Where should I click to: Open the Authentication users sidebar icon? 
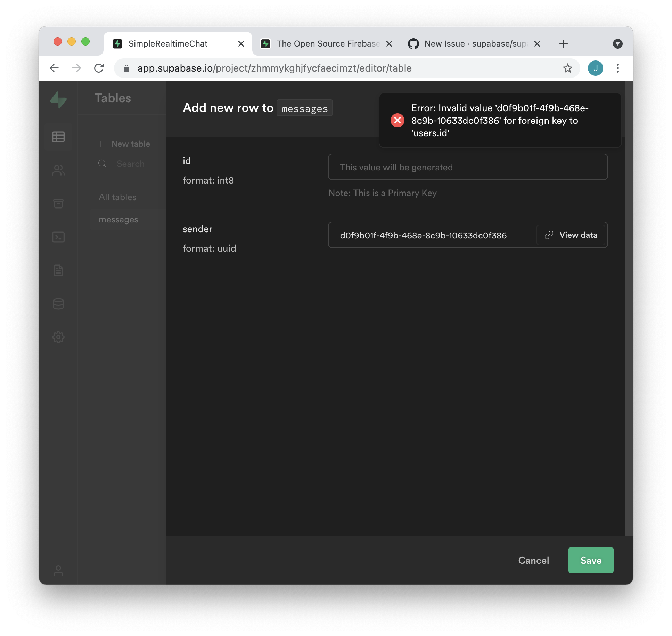pyautogui.click(x=58, y=170)
